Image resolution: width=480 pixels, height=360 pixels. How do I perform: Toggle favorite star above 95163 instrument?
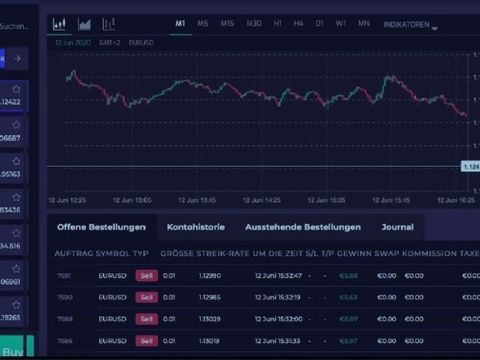[16, 161]
